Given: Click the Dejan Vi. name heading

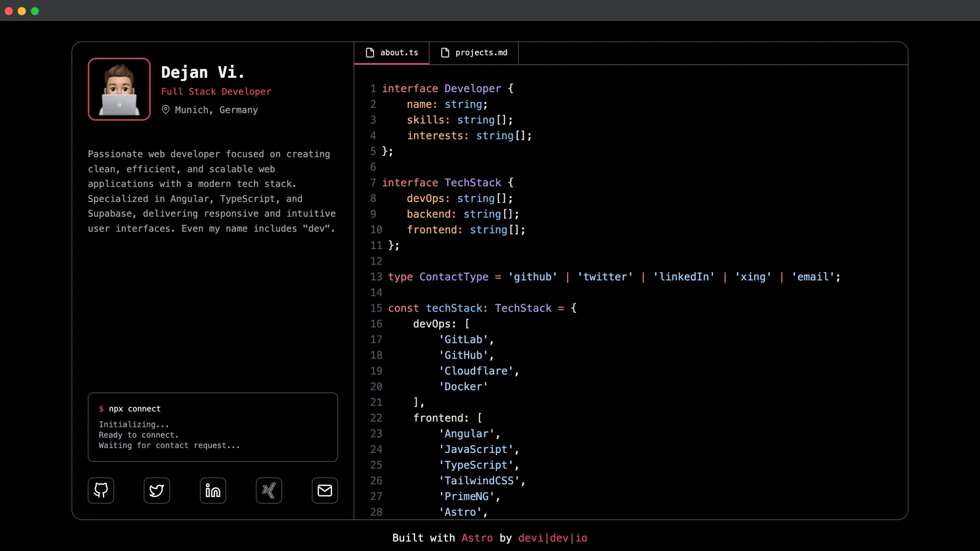Looking at the screenshot, I should click(203, 72).
